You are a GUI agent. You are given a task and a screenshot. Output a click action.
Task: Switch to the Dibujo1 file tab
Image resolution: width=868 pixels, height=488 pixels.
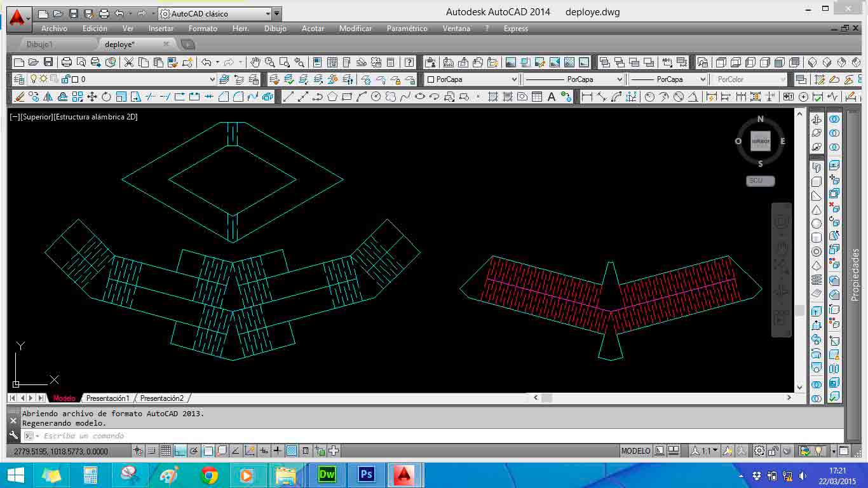(x=39, y=44)
